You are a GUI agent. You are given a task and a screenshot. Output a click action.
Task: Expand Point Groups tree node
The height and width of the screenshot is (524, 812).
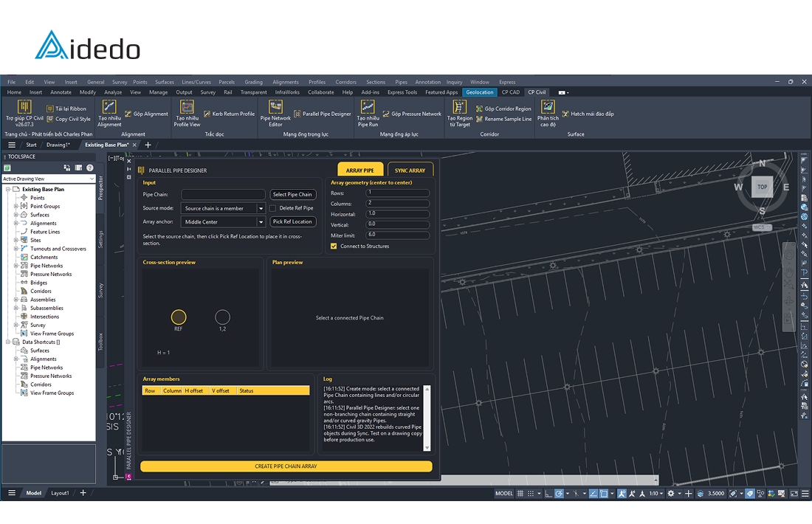point(16,207)
